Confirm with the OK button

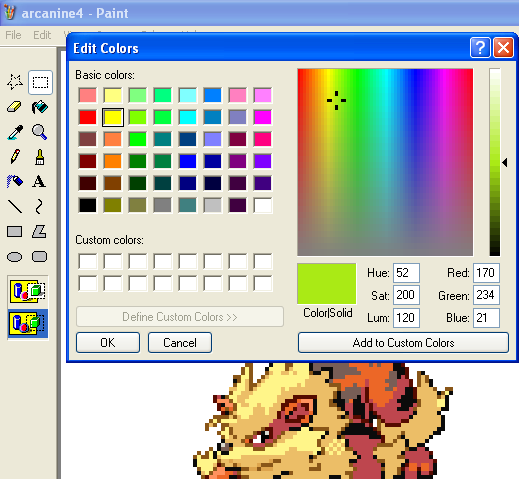[x=108, y=342]
